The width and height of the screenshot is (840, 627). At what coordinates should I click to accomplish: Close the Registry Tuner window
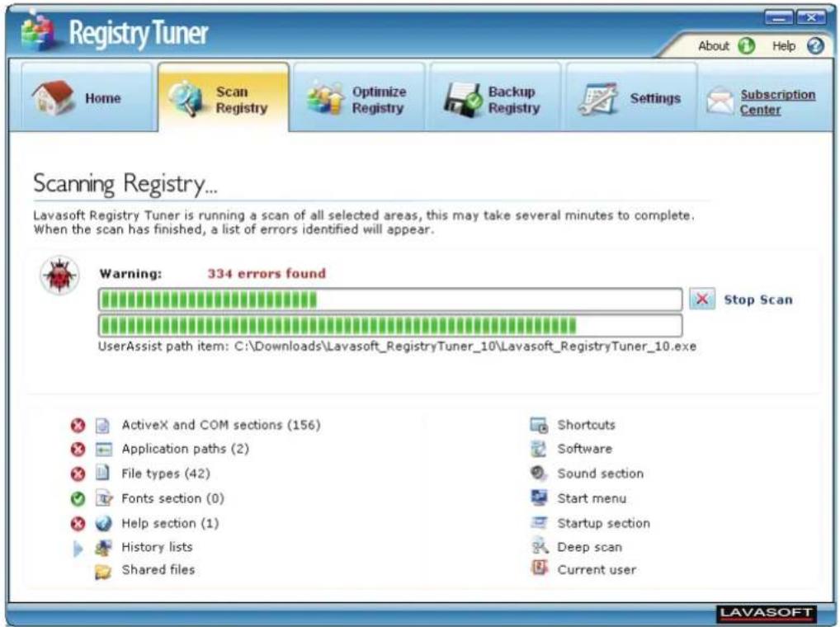811,17
